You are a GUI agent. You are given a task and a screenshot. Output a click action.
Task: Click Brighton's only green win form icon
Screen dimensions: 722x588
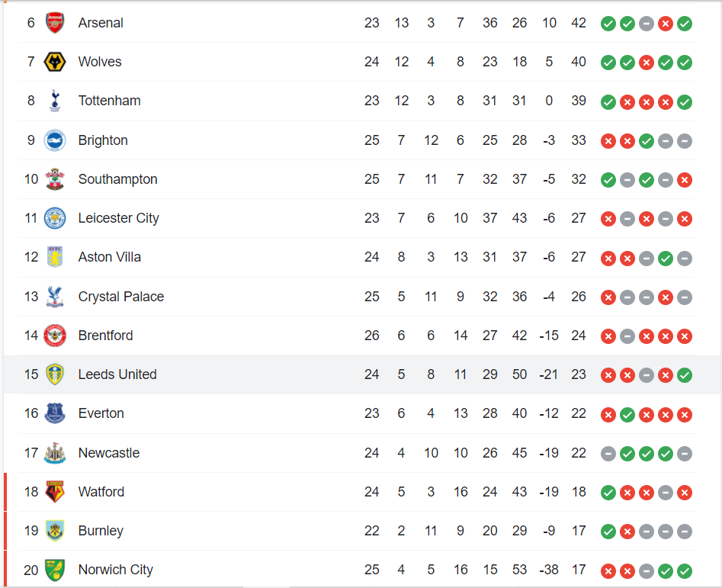[x=647, y=140]
